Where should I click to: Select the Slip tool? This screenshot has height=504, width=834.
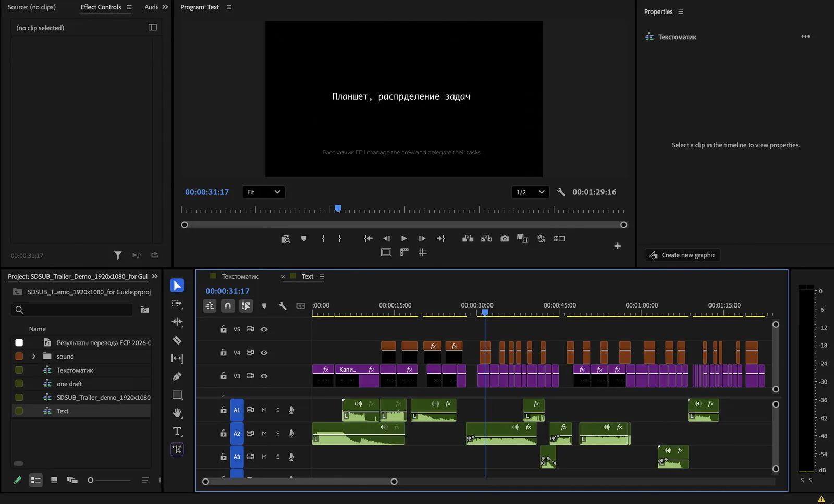coord(177,359)
